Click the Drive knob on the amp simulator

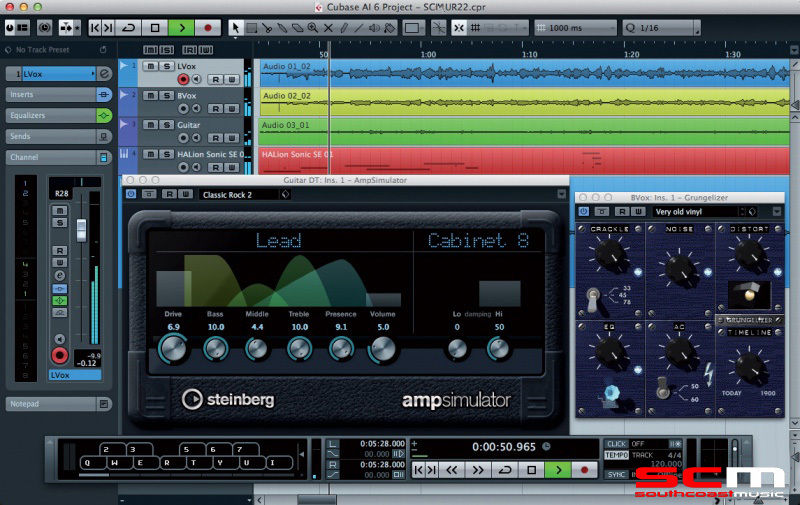(x=174, y=349)
